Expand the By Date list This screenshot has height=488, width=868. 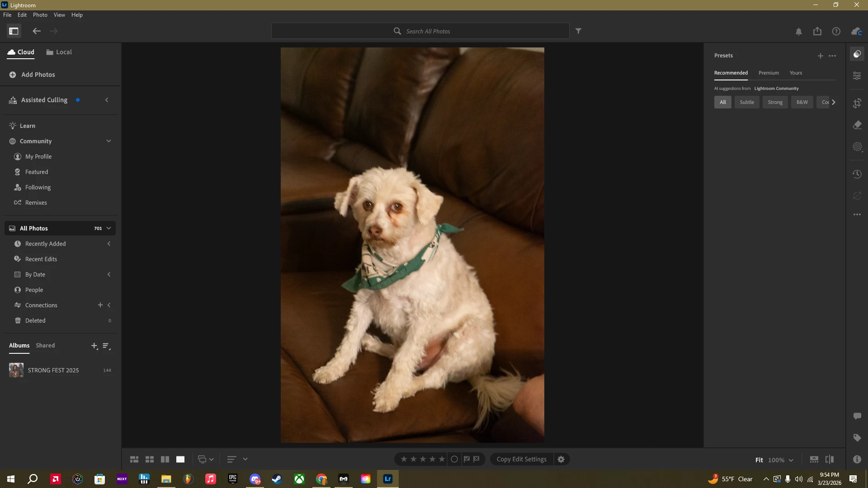pos(108,274)
